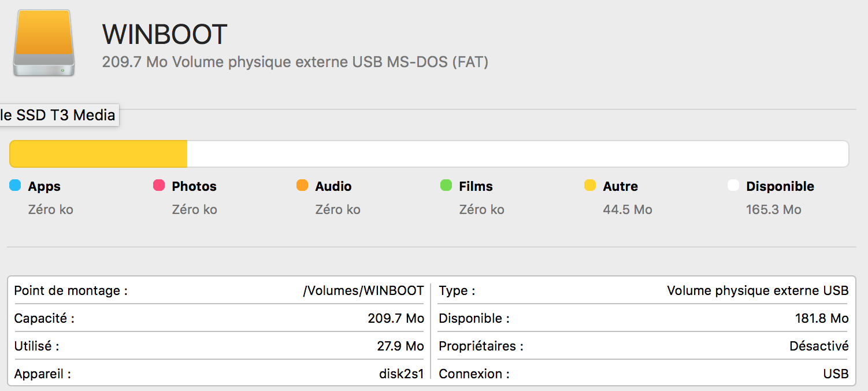
Task: Click the Appareil value disk2s1
Action: pos(401,374)
